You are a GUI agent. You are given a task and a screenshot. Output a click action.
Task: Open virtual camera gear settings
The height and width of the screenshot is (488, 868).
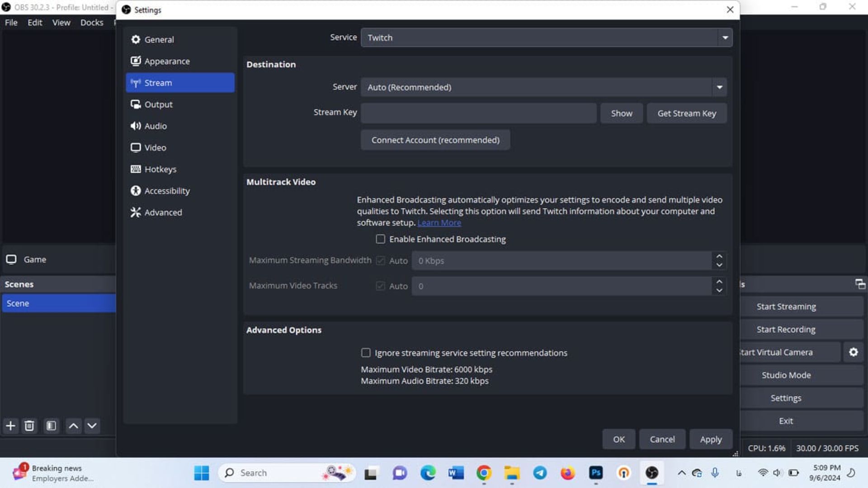(853, 352)
